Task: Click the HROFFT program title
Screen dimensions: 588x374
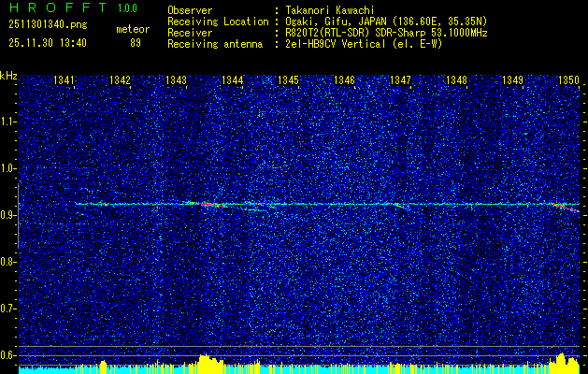Action: point(58,7)
